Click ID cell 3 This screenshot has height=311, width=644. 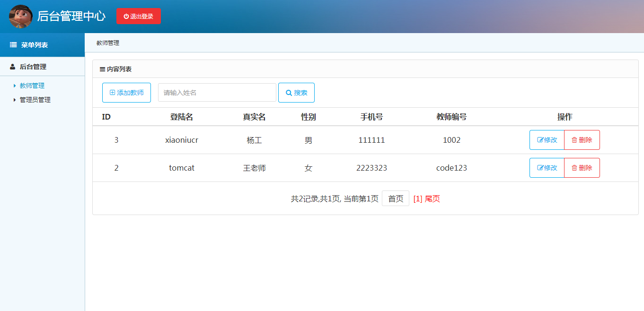(x=116, y=140)
